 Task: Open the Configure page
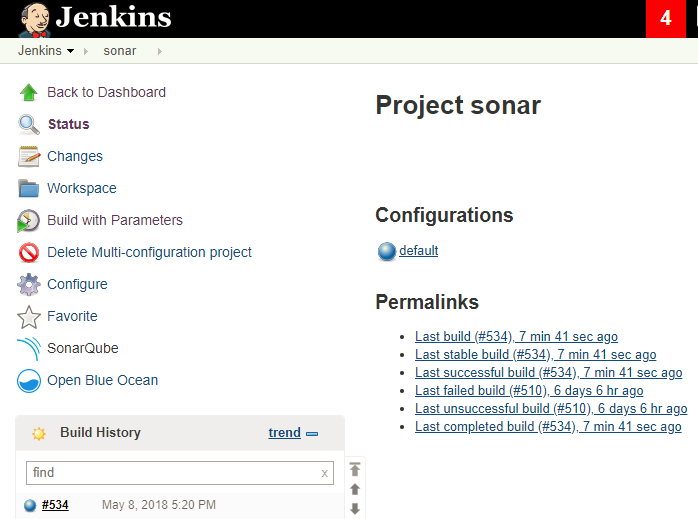point(77,284)
